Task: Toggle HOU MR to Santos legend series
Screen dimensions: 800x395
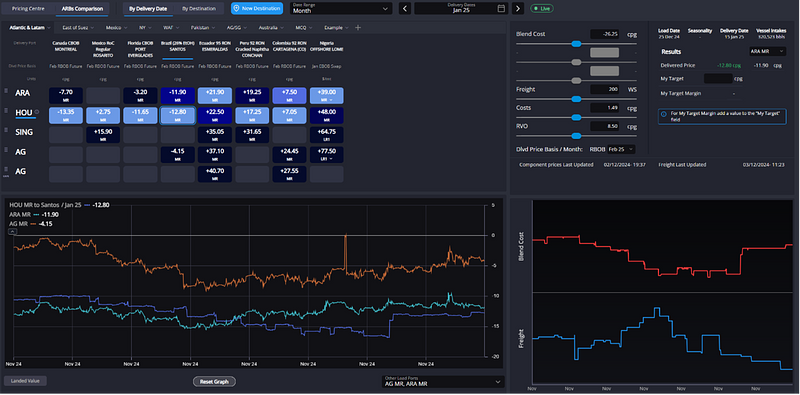Action: pyautogui.click(x=59, y=205)
